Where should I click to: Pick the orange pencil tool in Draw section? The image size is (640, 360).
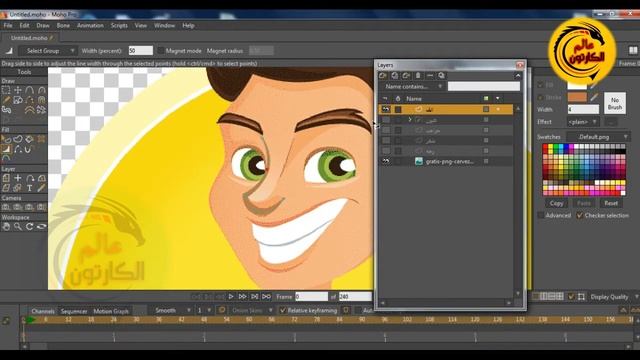pos(6,100)
